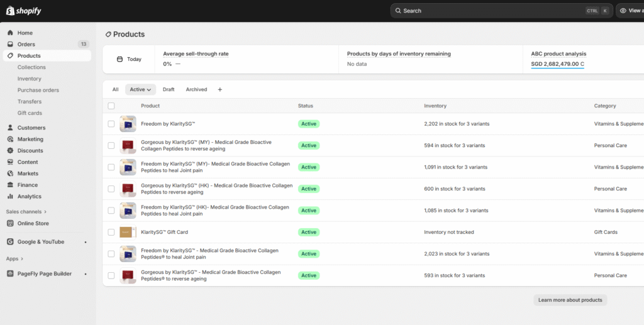
Task: Open the Online Store sales channel
Action: coord(33,223)
